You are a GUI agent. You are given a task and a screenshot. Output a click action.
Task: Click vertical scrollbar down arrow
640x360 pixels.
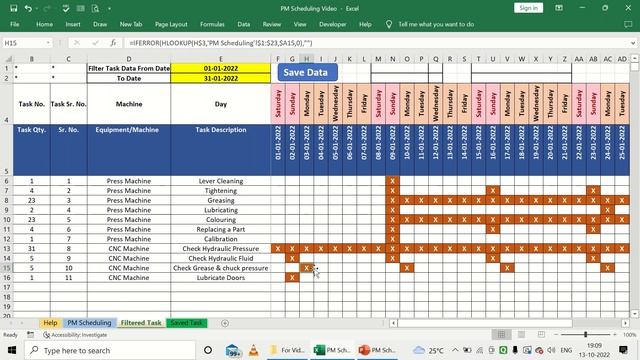pos(635,313)
